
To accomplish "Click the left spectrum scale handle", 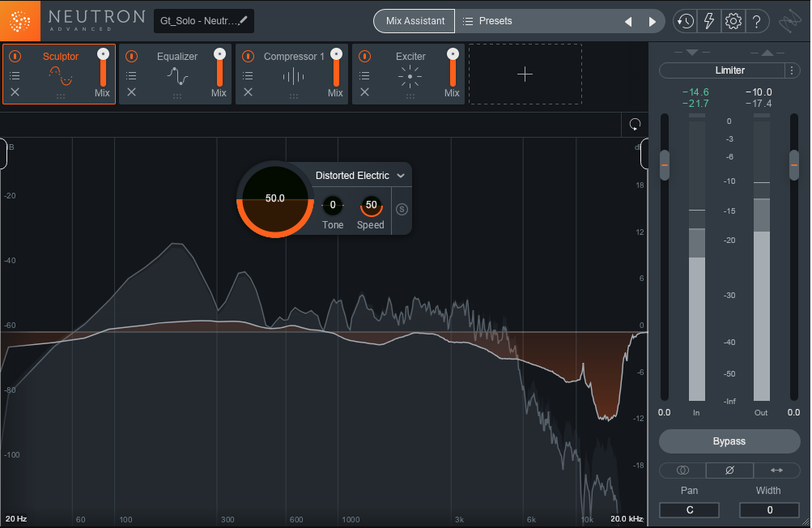I will click(x=3, y=153).
